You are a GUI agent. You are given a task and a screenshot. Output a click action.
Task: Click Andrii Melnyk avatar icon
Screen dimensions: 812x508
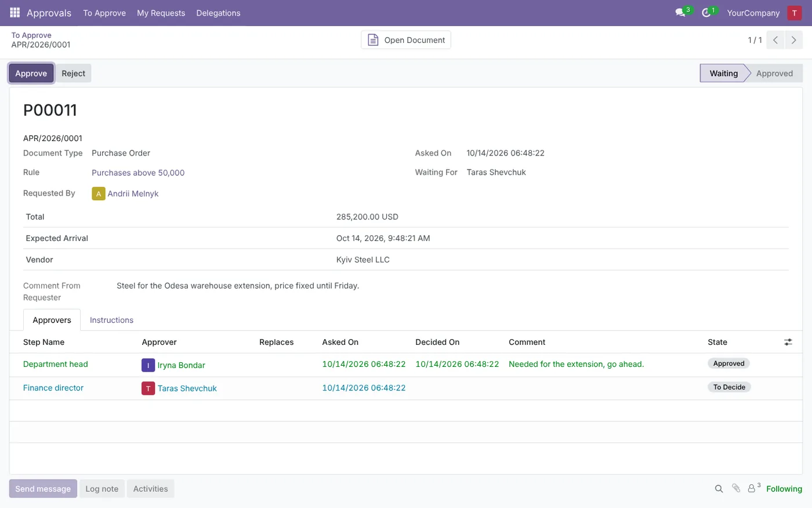(x=98, y=194)
